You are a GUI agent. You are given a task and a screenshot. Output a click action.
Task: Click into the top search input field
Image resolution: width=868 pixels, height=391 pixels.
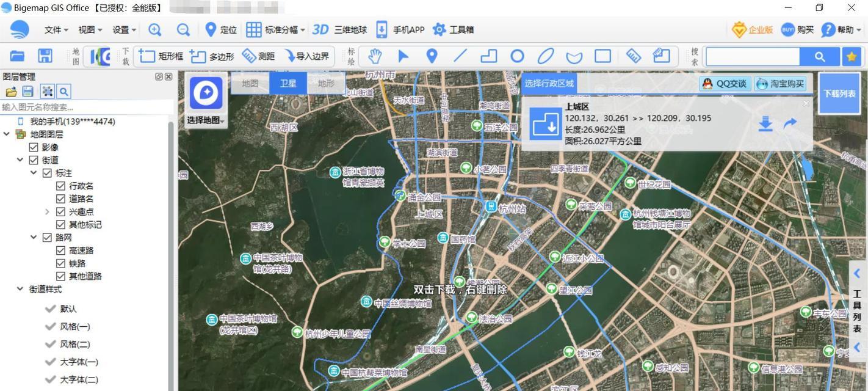click(x=753, y=57)
